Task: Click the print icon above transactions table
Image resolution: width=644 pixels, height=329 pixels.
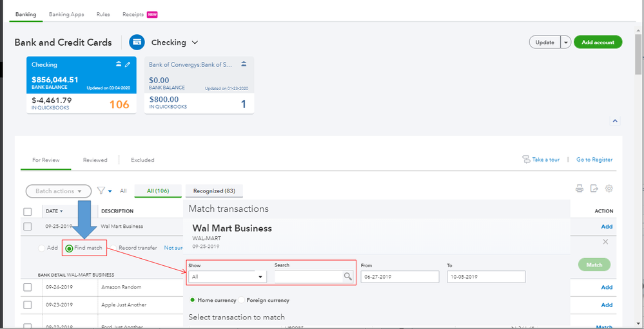Action: (580, 189)
